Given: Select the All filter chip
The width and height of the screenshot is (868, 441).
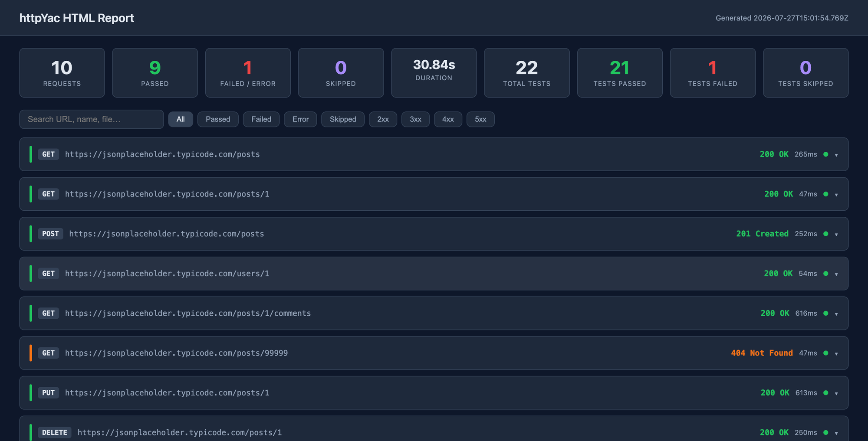Looking at the screenshot, I should [181, 119].
